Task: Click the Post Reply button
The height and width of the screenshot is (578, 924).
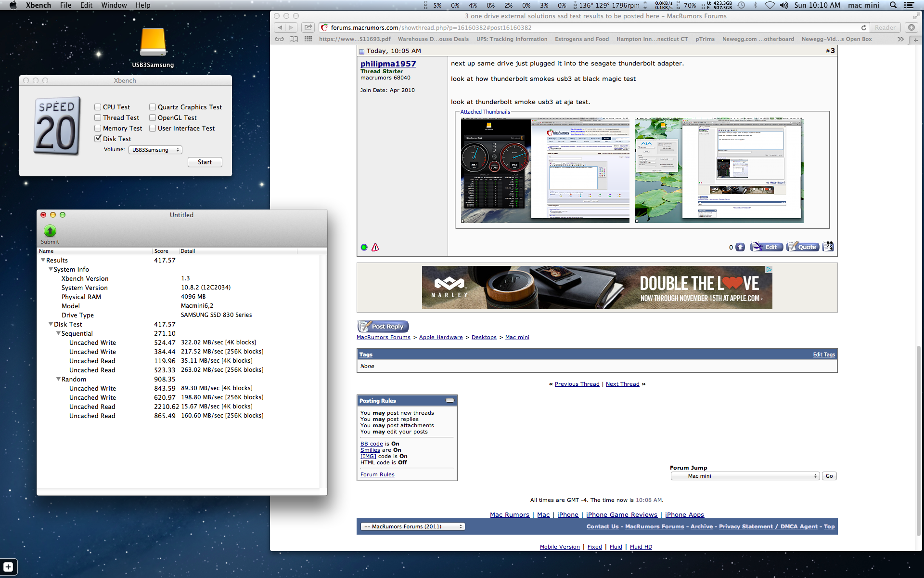Action: (x=383, y=327)
